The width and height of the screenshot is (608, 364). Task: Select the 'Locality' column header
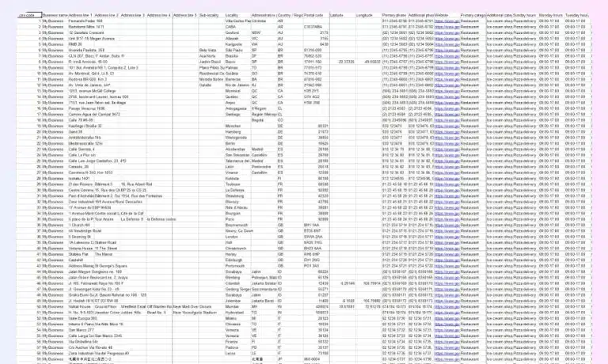coord(232,15)
